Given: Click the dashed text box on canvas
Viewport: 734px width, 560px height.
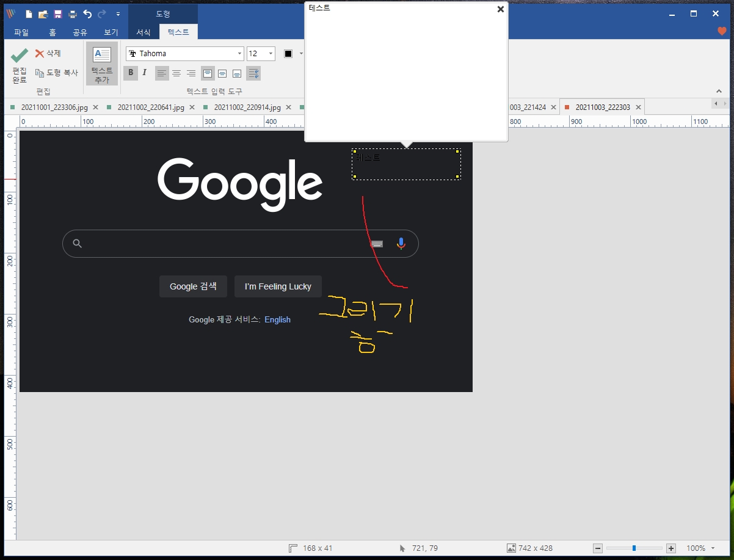Looking at the screenshot, I should (406, 164).
